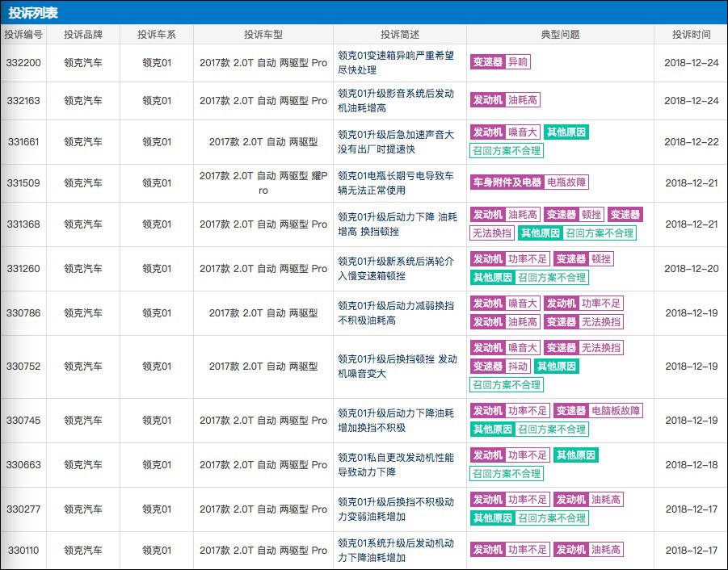Click 变速器 顿挫 tag in row 331368
Viewport: 728px width, 570px height.
574,214
